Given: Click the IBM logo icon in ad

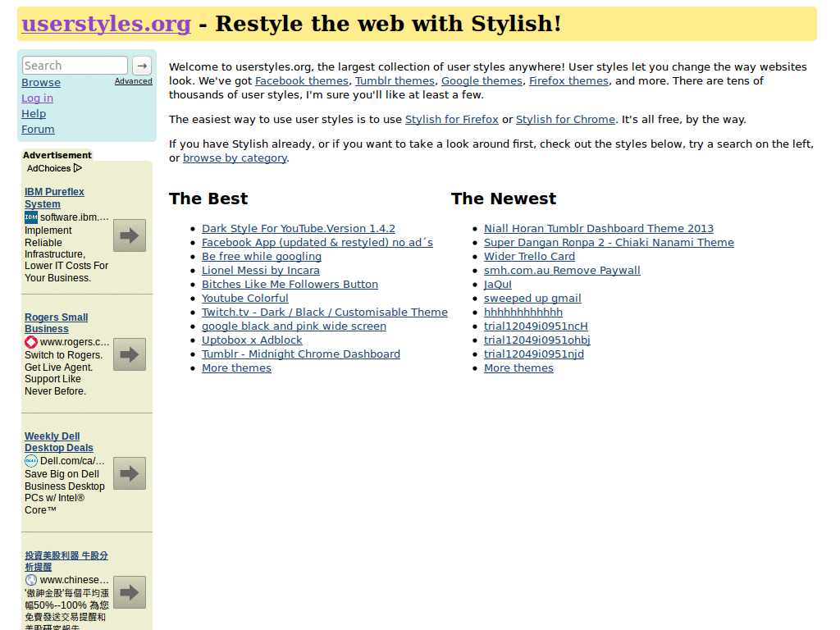Looking at the screenshot, I should (x=31, y=217).
